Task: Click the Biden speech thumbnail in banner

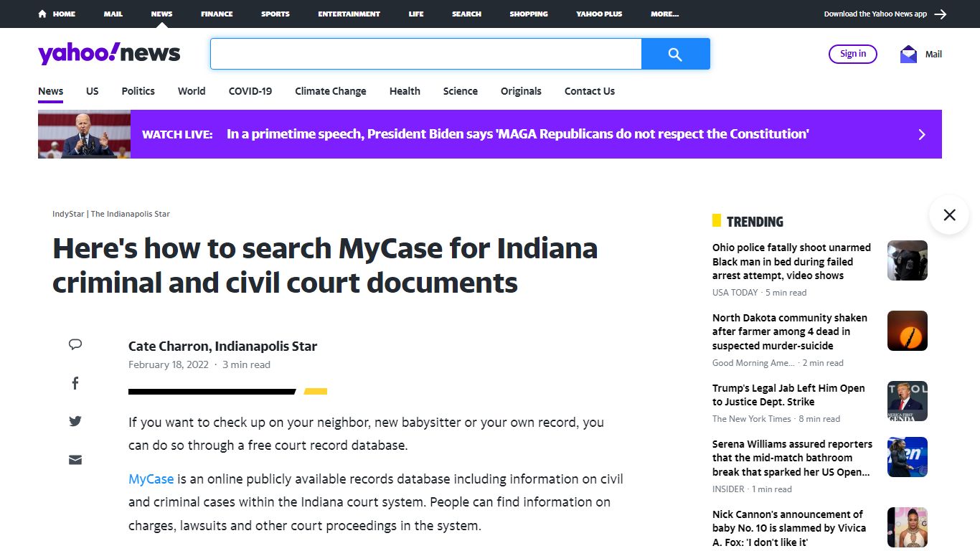Action: 84,134
